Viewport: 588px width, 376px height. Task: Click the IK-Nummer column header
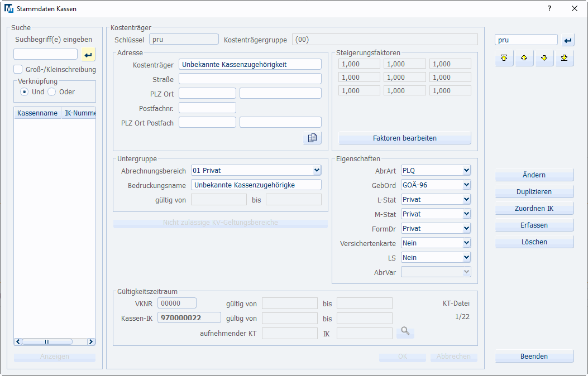(79, 113)
